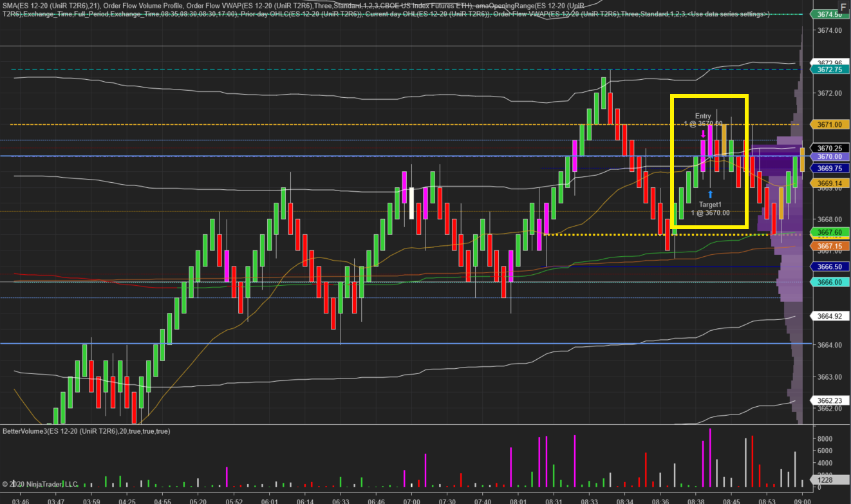Click the 06:01 time axis label
The image size is (851, 504).
[x=270, y=500]
